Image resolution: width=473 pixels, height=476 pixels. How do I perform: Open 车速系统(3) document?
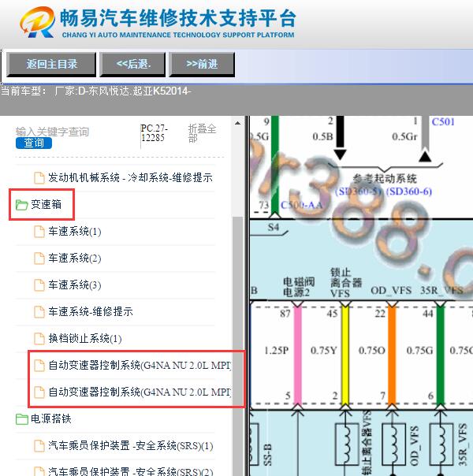[x=75, y=284]
